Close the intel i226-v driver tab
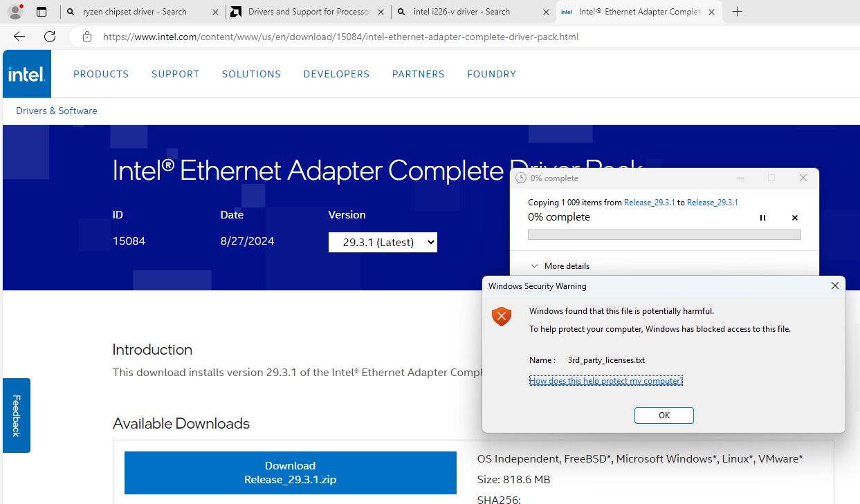Image resolution: width=860 pixels, height=504 pixels. (x=546, y=12)
